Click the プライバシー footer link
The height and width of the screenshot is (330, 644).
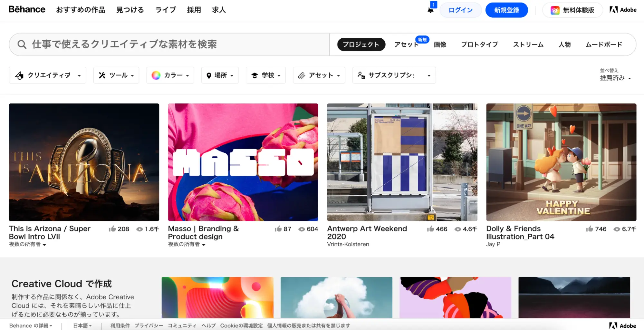point(149,325)
